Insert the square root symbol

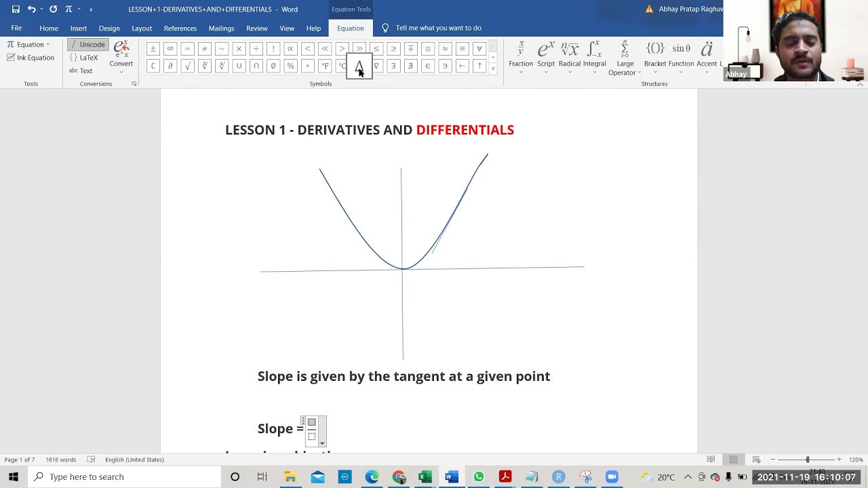coord(187,66)
